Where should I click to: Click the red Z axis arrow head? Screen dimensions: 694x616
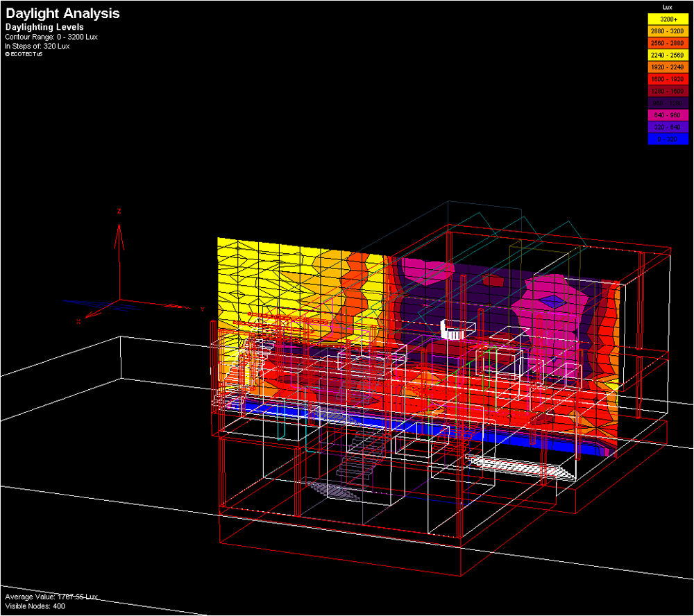point(119,236)
